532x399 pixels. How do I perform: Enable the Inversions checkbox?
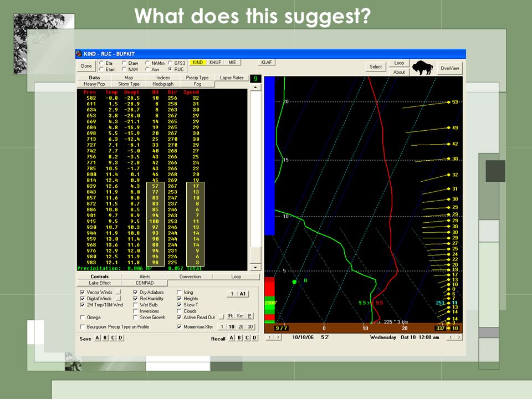tap(135, 311)
